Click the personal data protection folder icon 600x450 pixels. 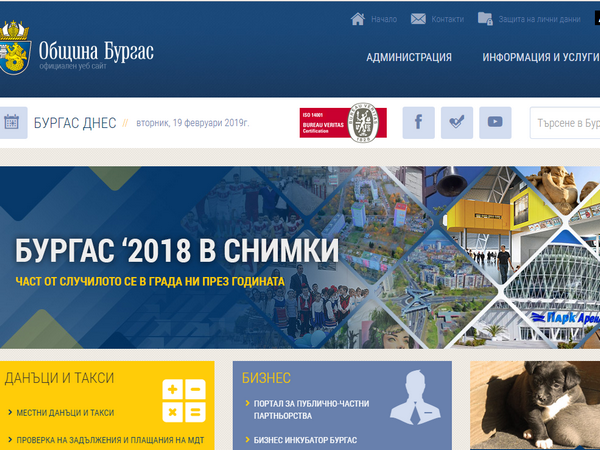(x=485, y=19)
